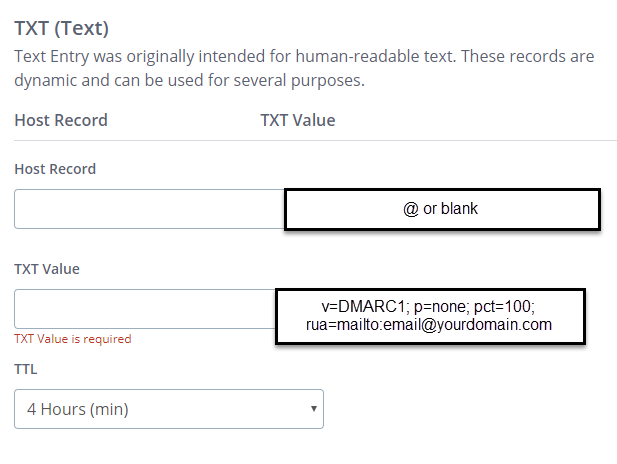Click the "TTL" field label
617x464 pixels.
tap(25, 369)
